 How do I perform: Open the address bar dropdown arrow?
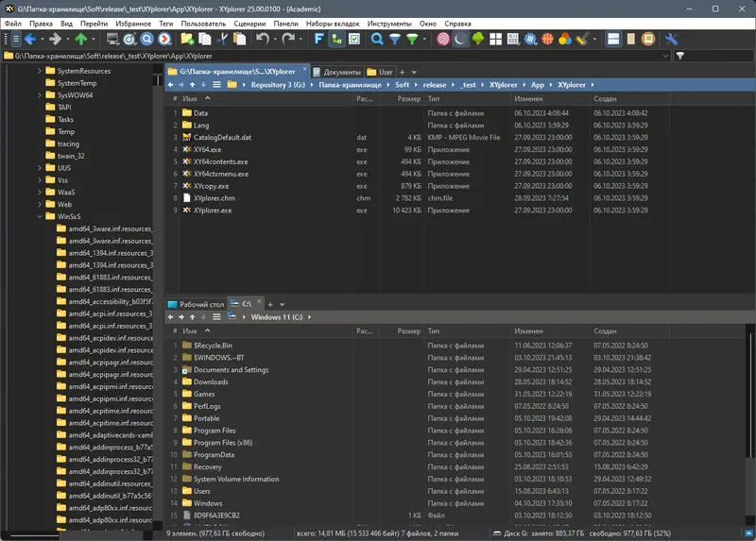667,56
